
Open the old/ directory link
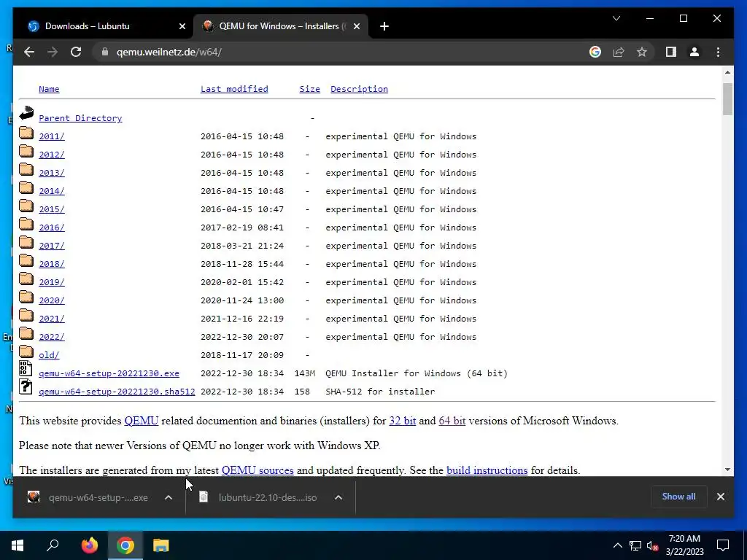pyautogui.click(x=49, y=355)
